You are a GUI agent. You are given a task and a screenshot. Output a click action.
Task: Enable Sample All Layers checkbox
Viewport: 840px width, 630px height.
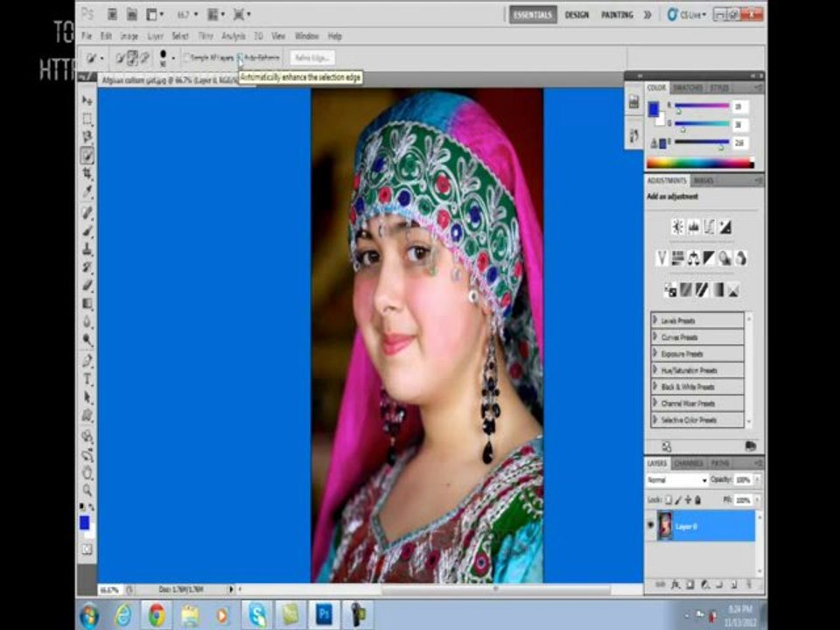click(187, 58)
